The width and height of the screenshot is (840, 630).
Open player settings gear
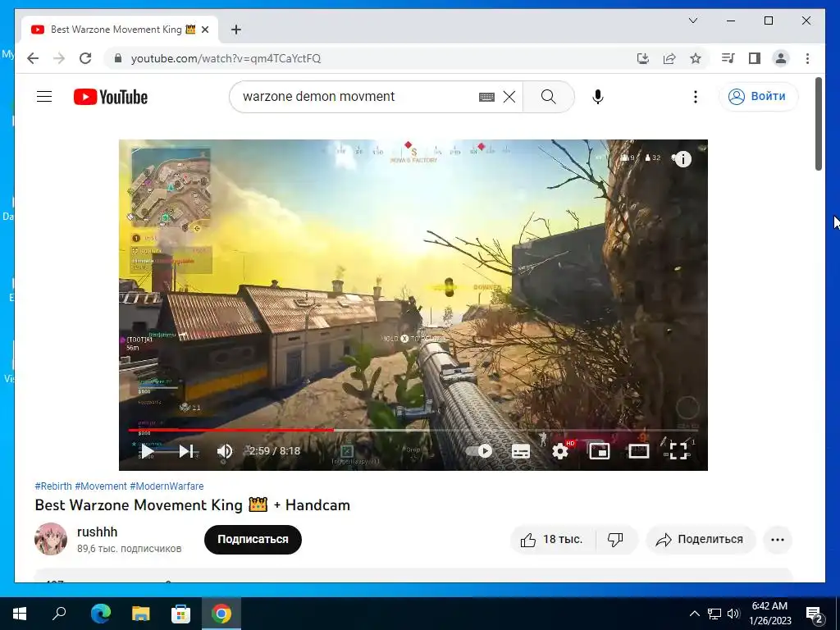560,451
